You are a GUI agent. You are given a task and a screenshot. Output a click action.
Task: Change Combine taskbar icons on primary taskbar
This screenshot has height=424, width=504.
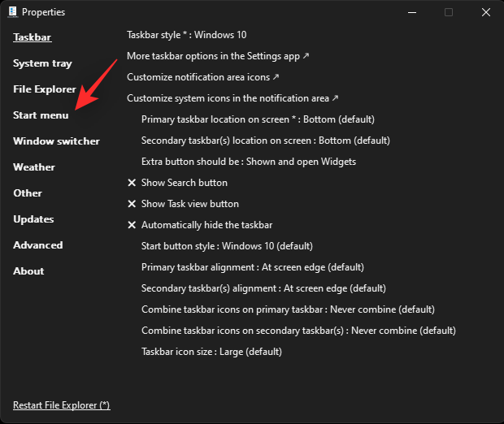(x=288, y=309)
